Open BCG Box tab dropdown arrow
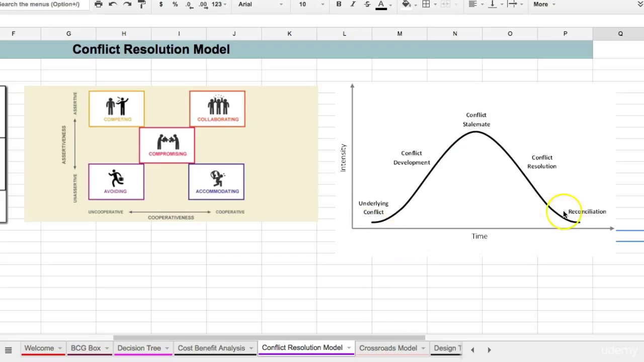Screen dimensions: 644x362 tap(107, 348)
